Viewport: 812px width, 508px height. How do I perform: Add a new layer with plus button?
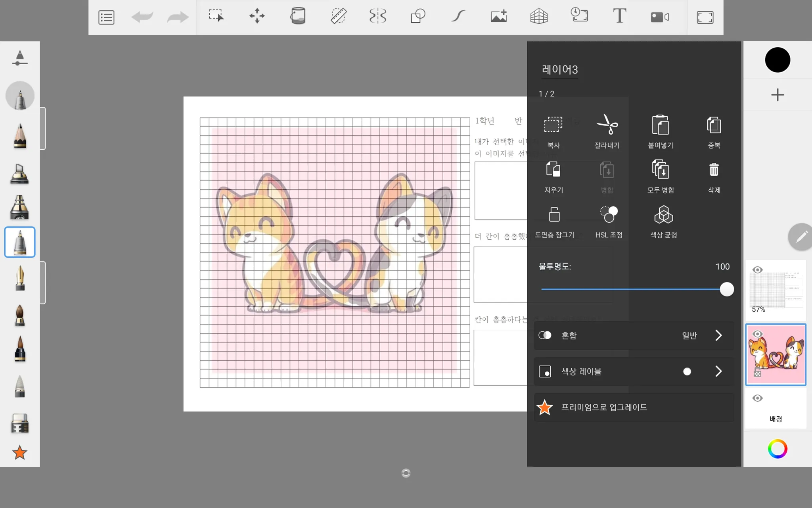(x=777, y=95)
